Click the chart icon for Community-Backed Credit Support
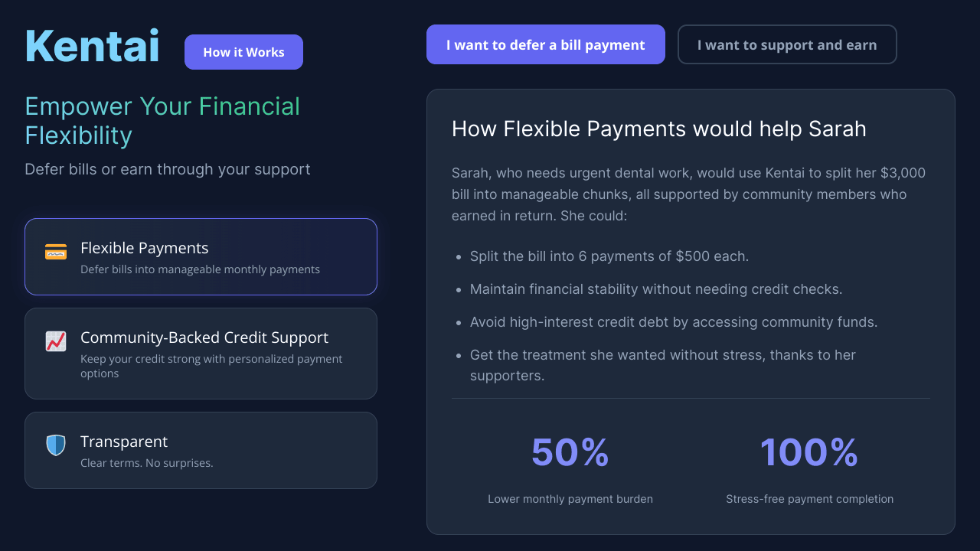Viewport: 980px width, 551px height. 56,341
